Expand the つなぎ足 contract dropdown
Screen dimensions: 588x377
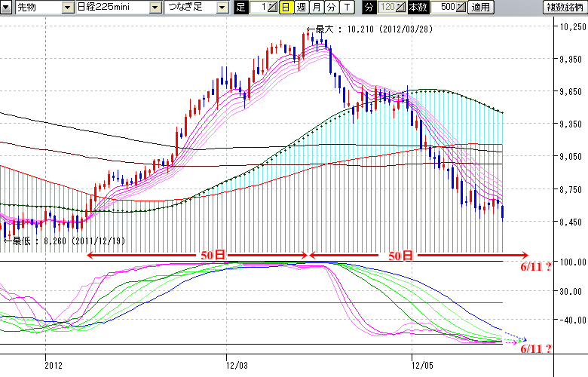(x=222, y=7)
